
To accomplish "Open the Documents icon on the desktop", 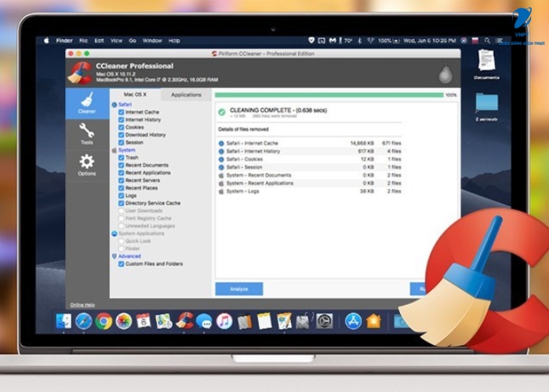I will tap(487, 65).
